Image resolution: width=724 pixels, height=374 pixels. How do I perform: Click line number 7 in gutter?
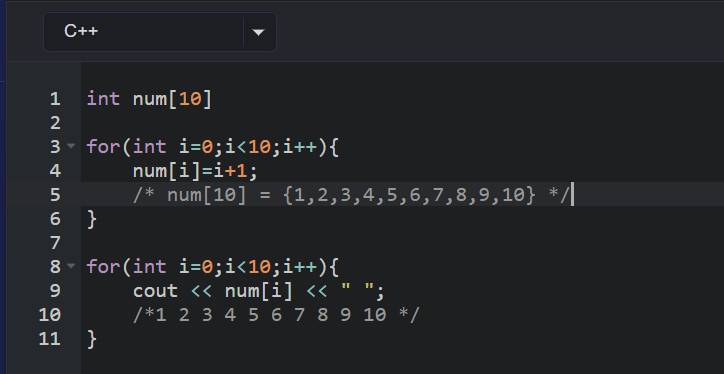(x=55, y=242)
